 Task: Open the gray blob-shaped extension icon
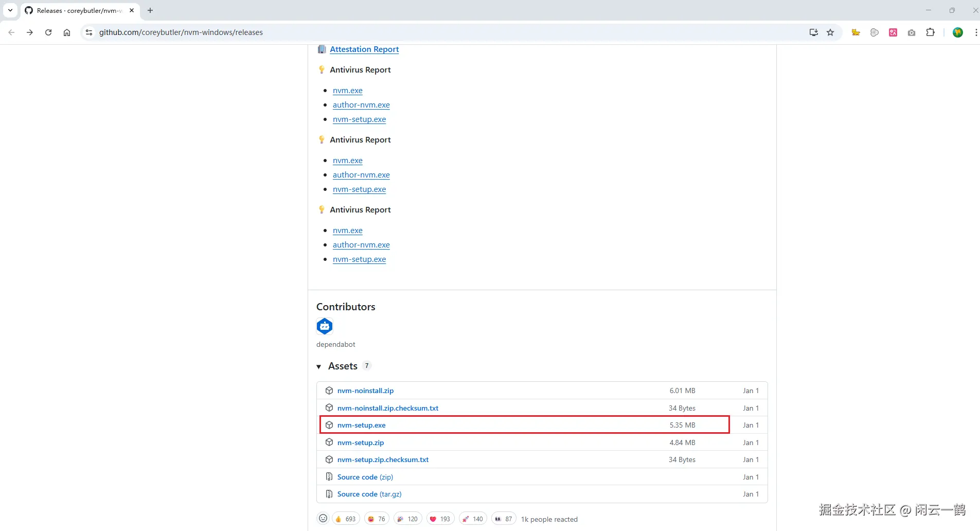pos(875,32)
